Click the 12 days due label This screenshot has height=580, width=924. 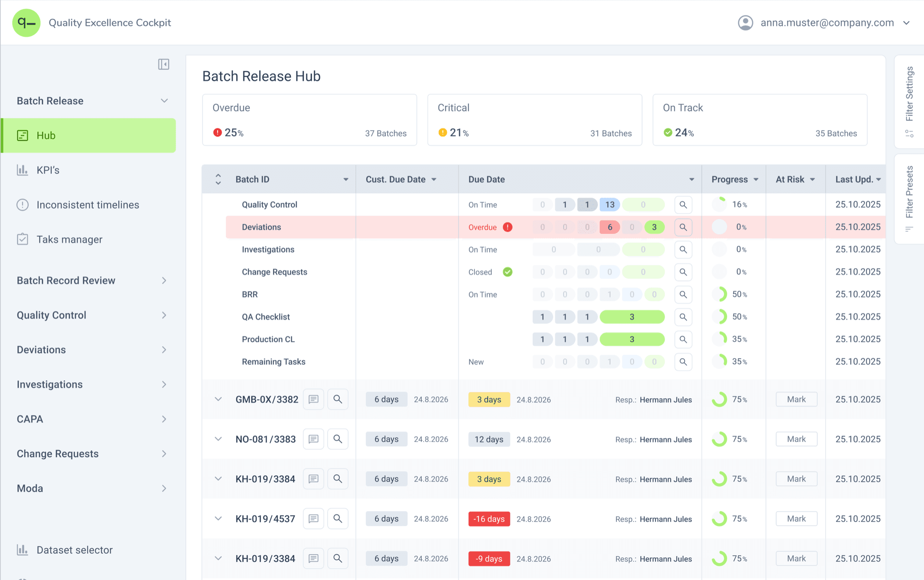[489, 439]
